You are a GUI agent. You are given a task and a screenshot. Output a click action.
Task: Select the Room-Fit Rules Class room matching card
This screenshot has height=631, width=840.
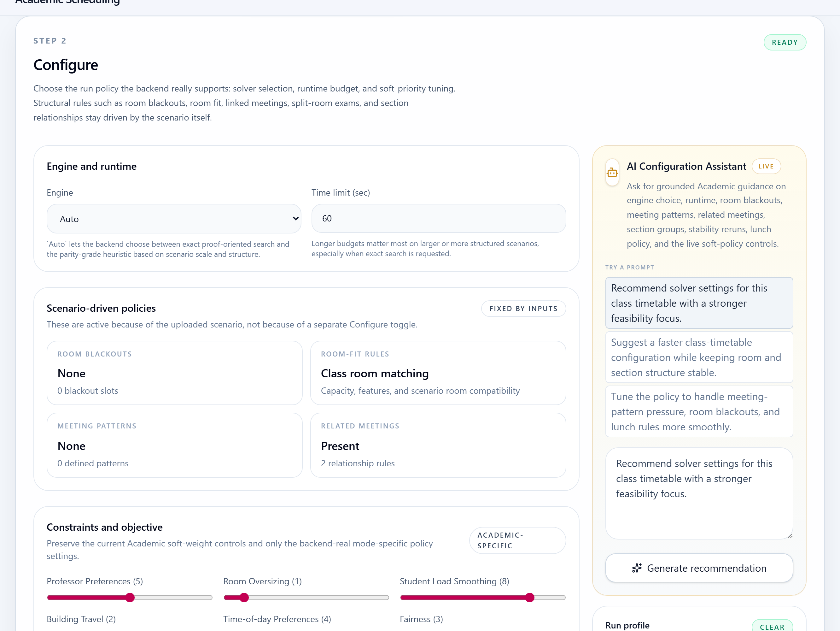click(438, 373)
